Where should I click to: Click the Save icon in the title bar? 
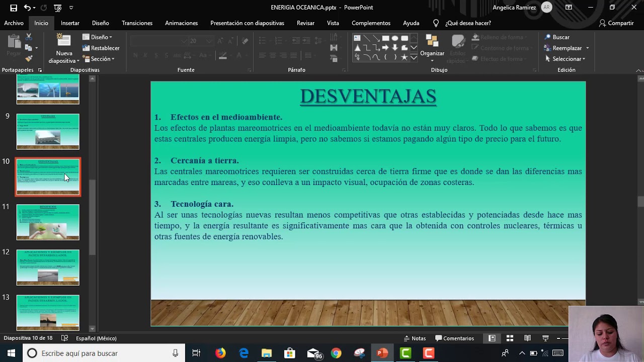[14, 8]
